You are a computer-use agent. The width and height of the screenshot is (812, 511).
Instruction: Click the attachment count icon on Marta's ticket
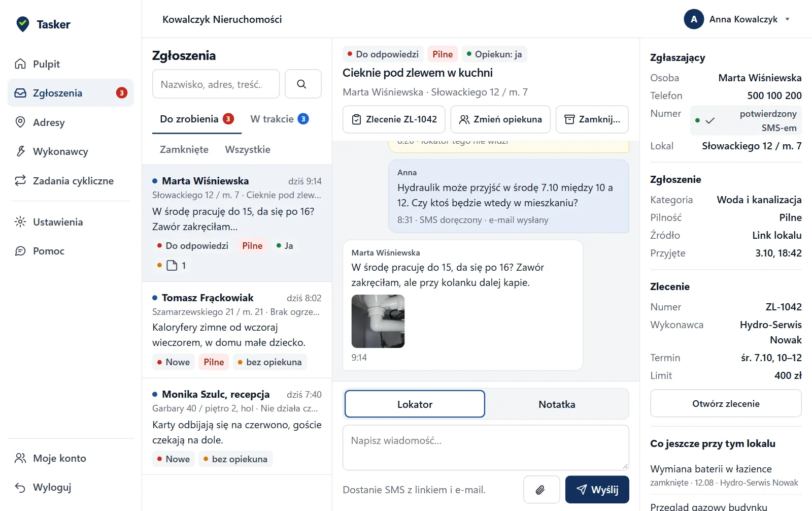coord(172,265)
